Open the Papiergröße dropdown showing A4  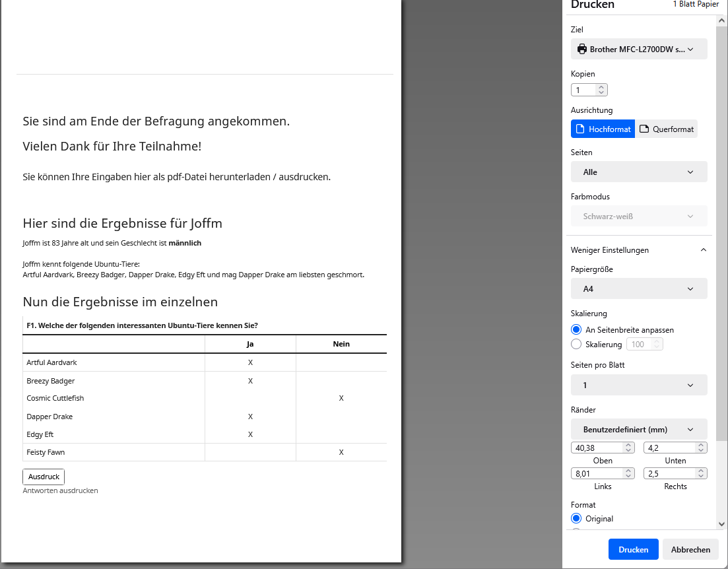[638, 289]
